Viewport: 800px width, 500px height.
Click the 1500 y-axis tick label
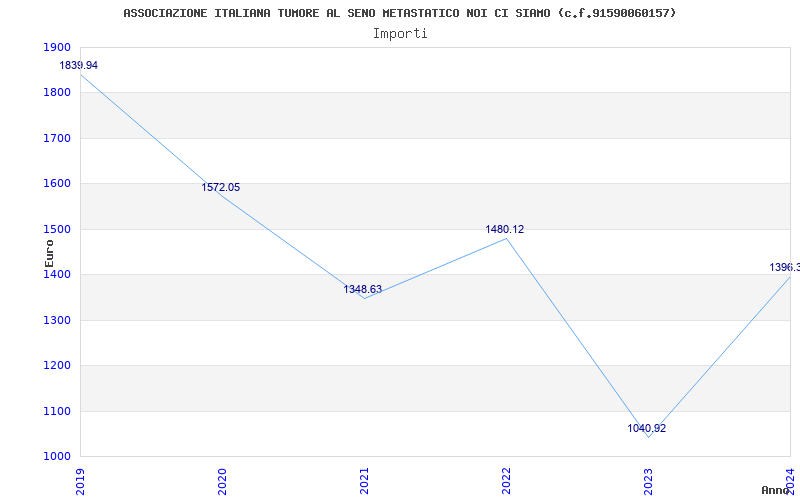coord(57,229)
